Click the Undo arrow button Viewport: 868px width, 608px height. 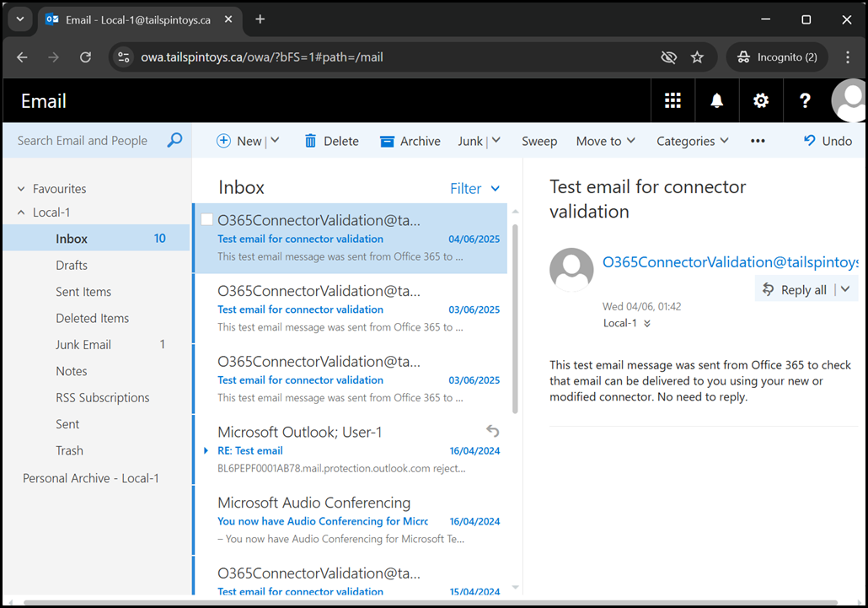(828, 141)
